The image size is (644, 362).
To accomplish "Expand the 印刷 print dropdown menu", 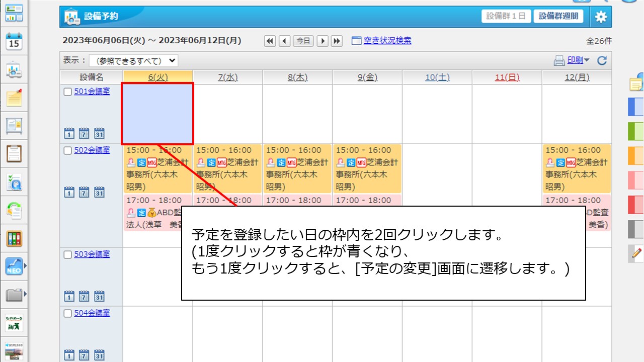I will [587, 60].
